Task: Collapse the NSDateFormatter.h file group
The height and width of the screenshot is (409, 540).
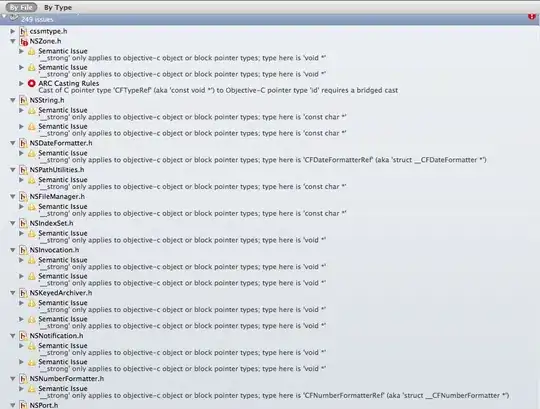Action: coord(13,143)
